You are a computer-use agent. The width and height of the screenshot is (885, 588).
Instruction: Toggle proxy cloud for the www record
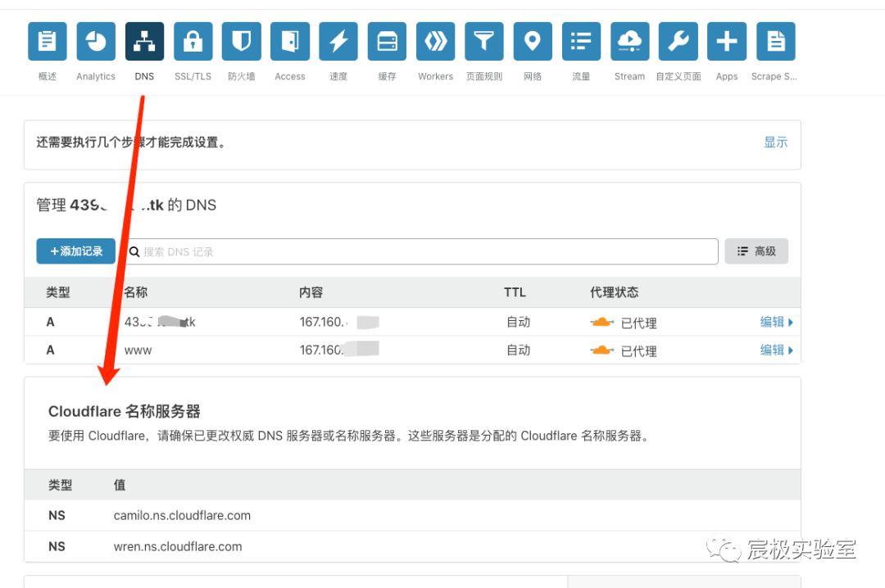click(601, 351)
